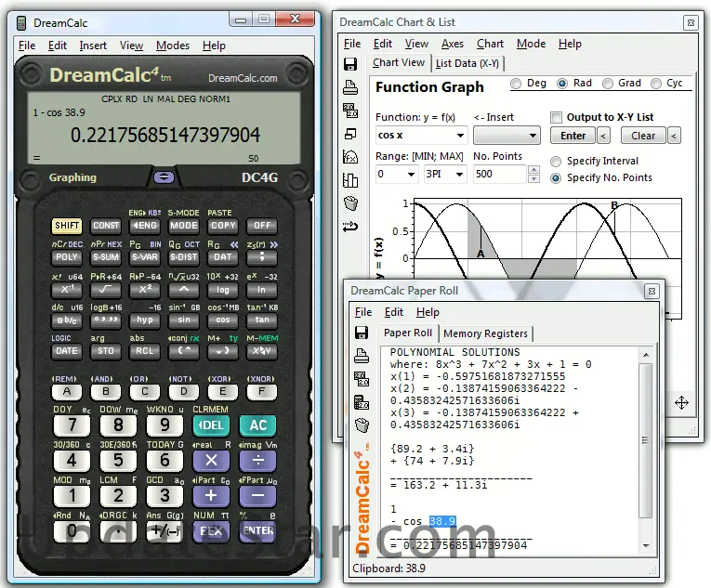Increase No. Points with up stepper
The width and height of the screenshot is (711, 588).
(534, 170)
